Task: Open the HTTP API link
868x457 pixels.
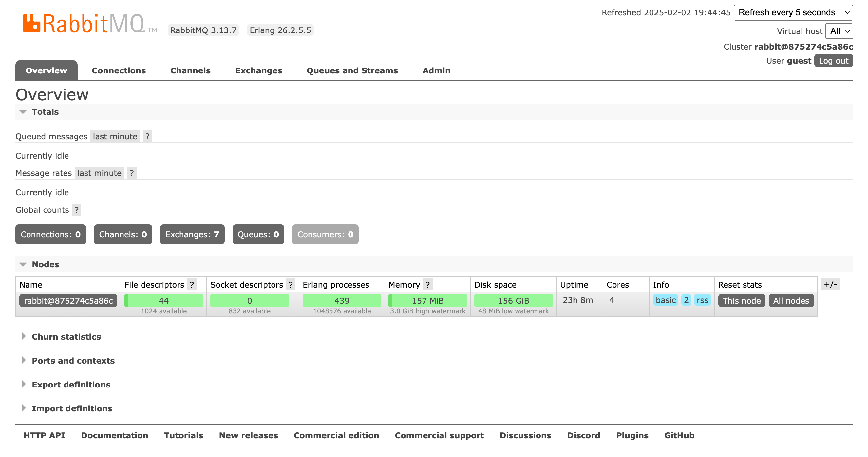Action: tap(44, 436)
